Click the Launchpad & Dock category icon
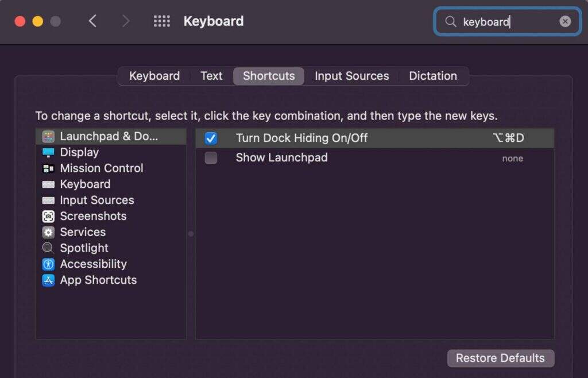The height and width of the screenshot is (378, 588). click(49, 137)
